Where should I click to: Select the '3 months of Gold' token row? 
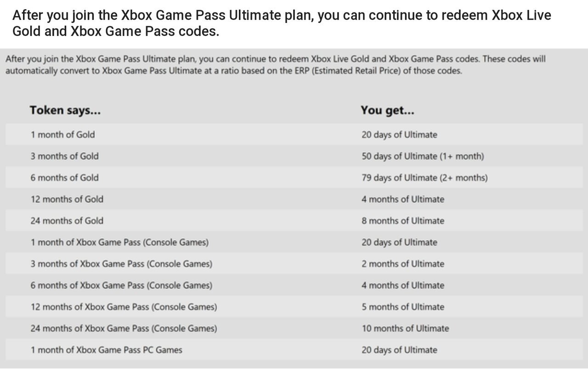(x=294, y=156)
